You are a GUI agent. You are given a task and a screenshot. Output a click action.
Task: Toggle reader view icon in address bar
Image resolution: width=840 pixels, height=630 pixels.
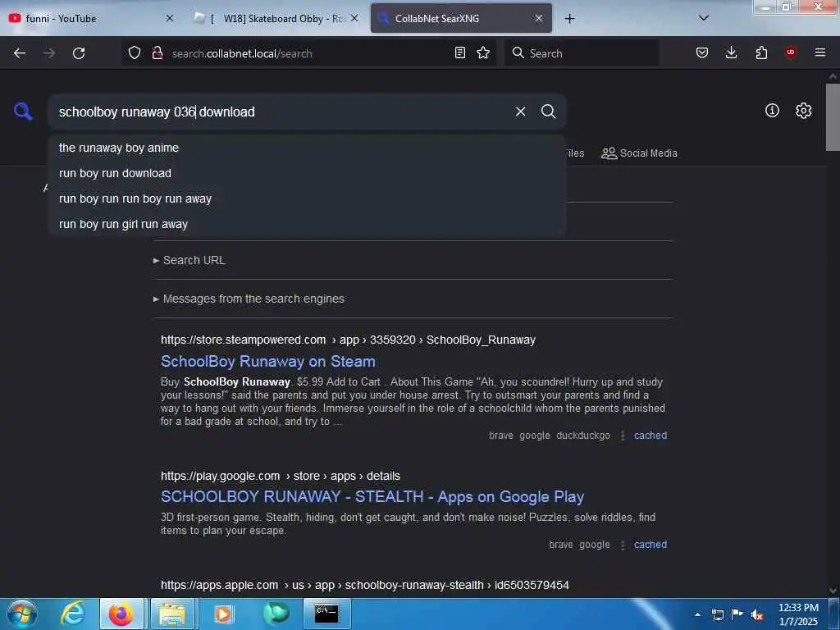tap(459, 52)
